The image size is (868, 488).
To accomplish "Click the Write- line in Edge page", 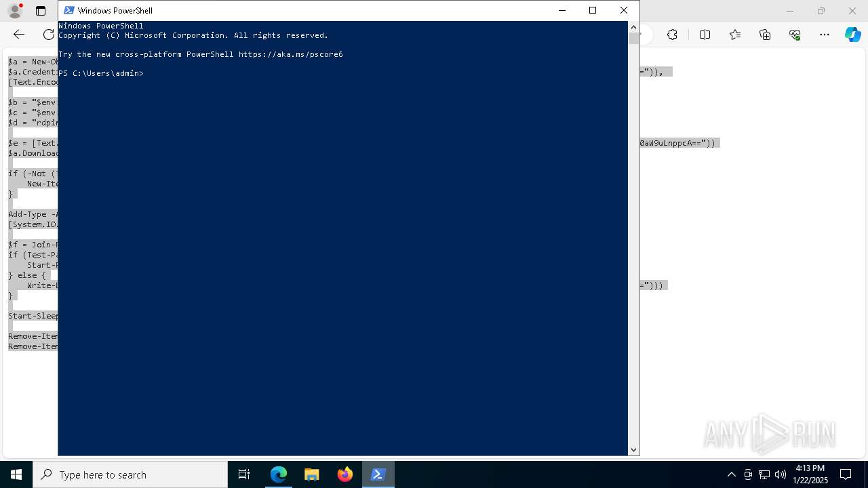I will coord(43,285).
